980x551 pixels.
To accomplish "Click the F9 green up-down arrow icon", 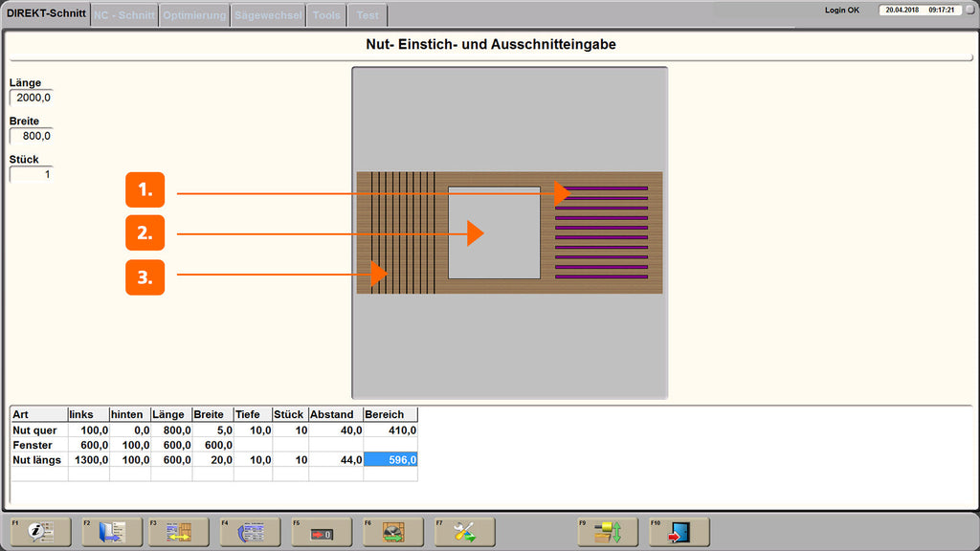I will click(x=608, y=532).
